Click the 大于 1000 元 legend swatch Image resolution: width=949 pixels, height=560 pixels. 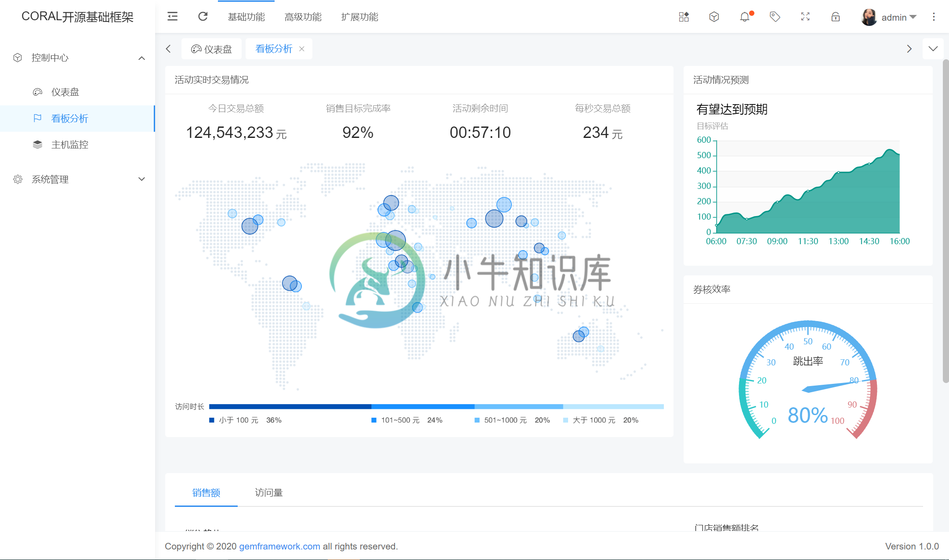coord(566,420)
